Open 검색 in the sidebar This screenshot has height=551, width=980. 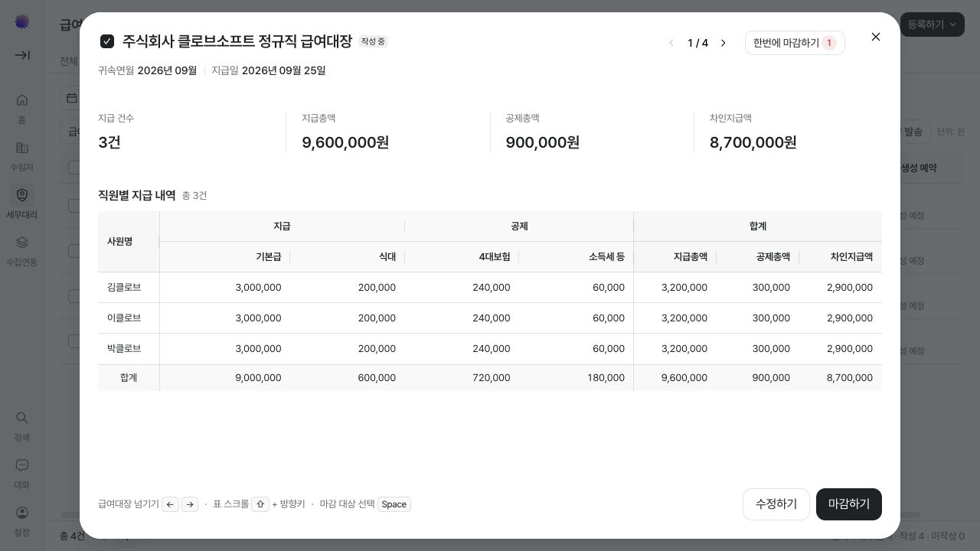pyautogui.click(x=22, y=425)
